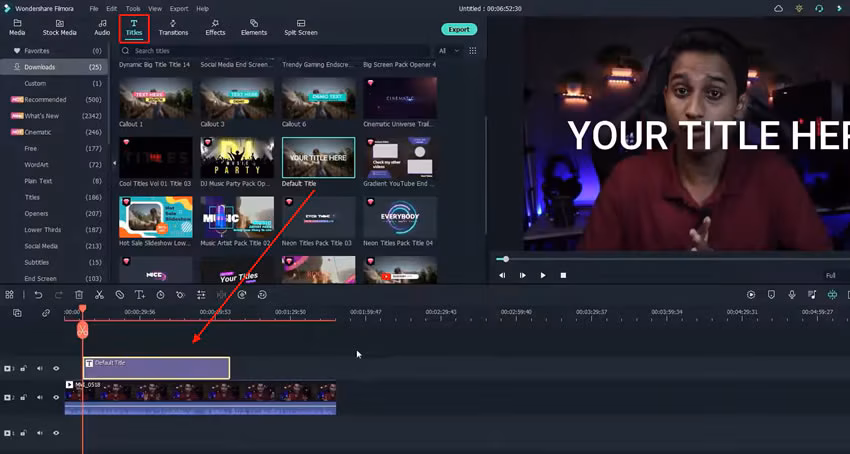Image resolution: width=850 pixels, height=454 pixels.
Task: Click the teal Export button
Action: coord(459,29)
